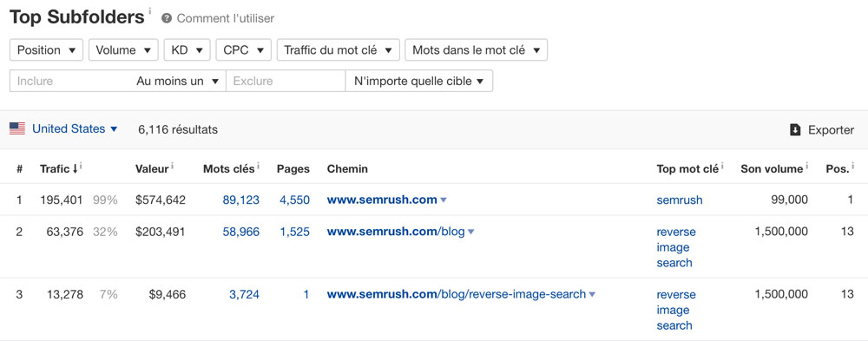The width and height of the screenshot is (868, 341).
Task: Open the Volume filter dropdown
Action: [123, 49]
